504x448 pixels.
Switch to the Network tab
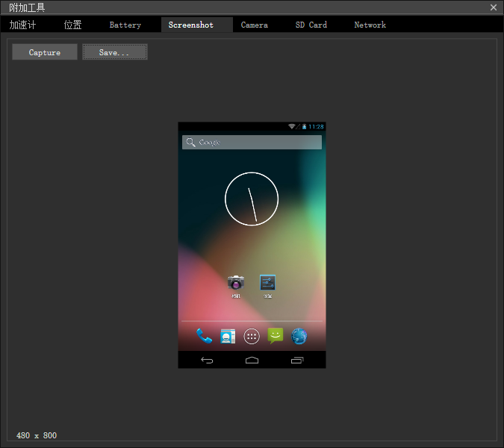370,25
